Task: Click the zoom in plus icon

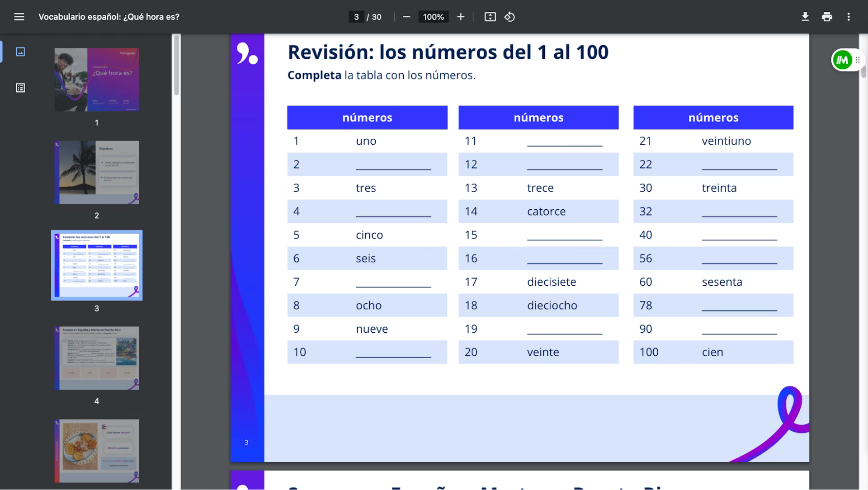Action: tap(461, 17)
